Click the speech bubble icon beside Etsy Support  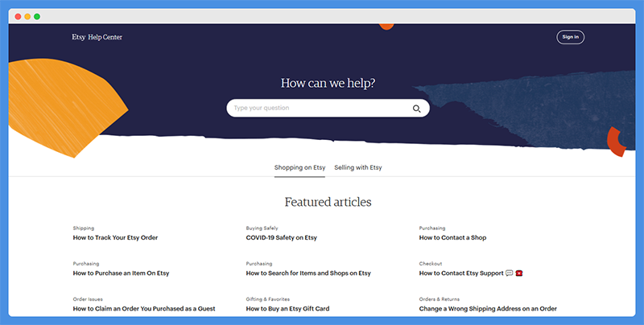point(510,273)
